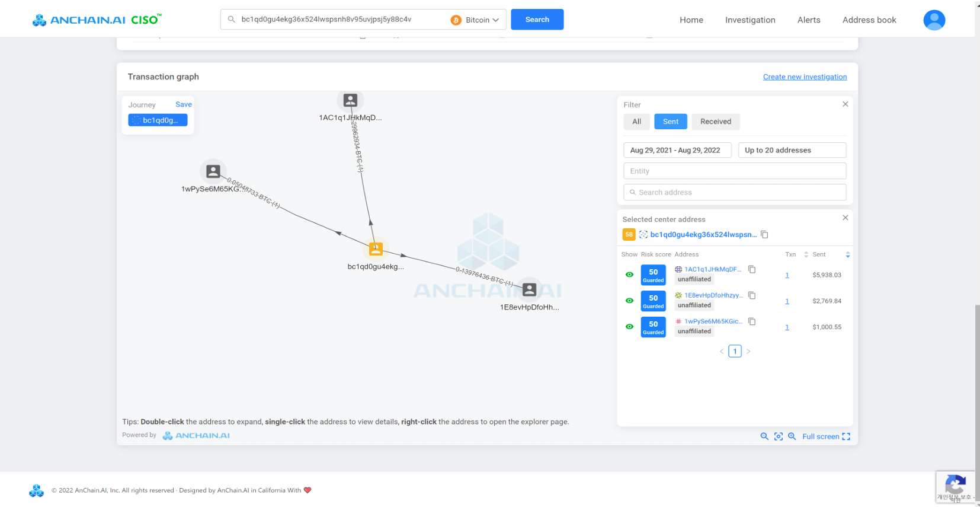Select the Received filter option
Image resolution: width=980 pixels, height=507 pixels.
pyautogui.click(x=716, y=122)
